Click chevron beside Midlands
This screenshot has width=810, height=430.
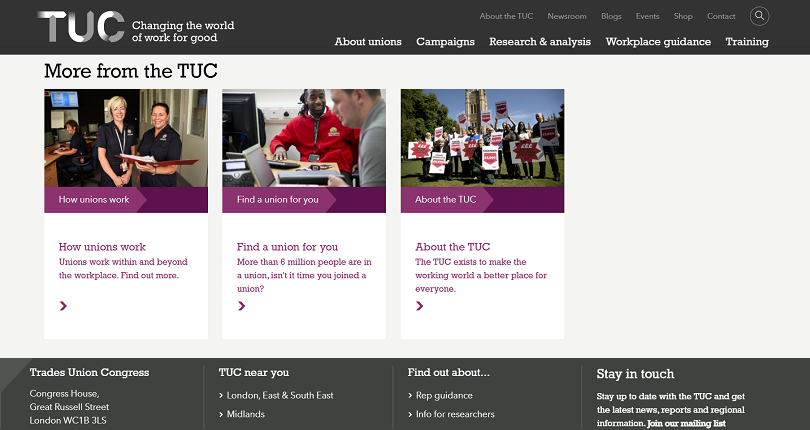click(x=221, y=414)
